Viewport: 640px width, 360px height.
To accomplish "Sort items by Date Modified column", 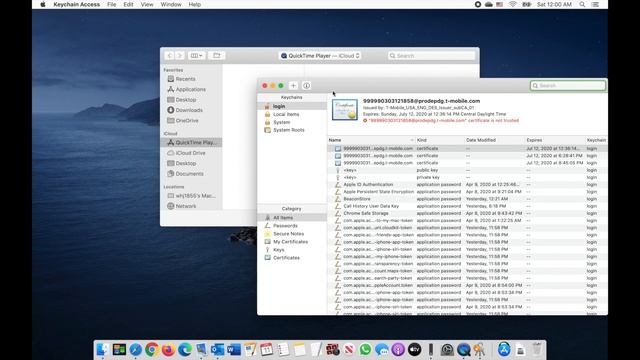I will 494,140.
